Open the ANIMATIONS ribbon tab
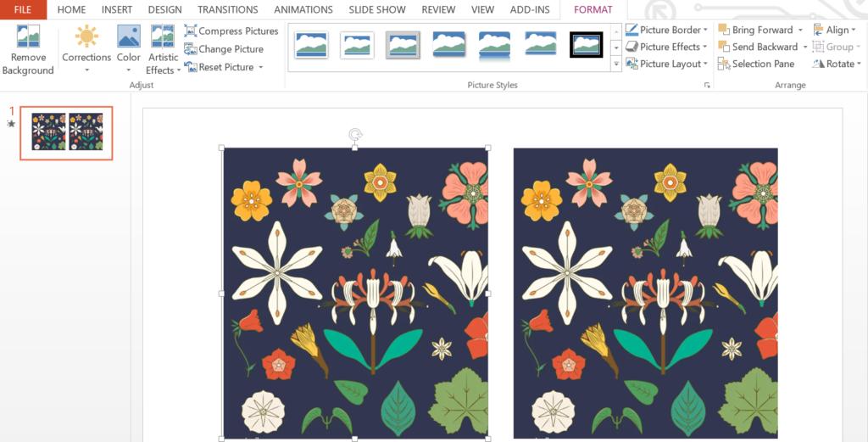Screen dimensions: 868x442 tap(303, 10)
